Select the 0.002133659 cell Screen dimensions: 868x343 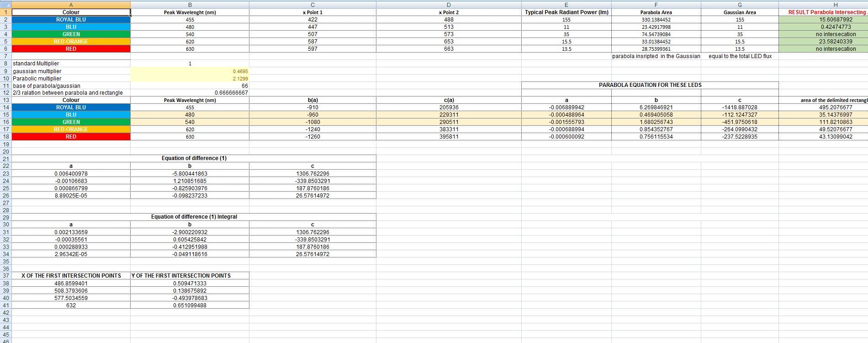71,232
